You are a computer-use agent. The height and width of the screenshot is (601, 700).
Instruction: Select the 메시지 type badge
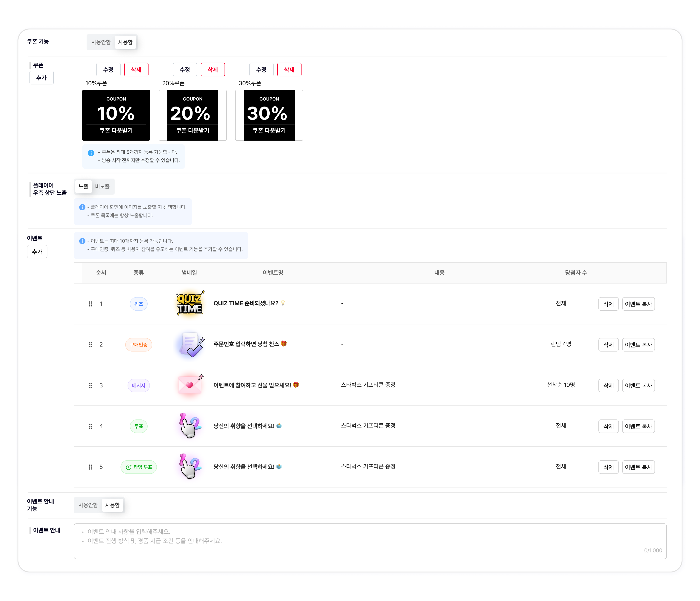point(139,386)
